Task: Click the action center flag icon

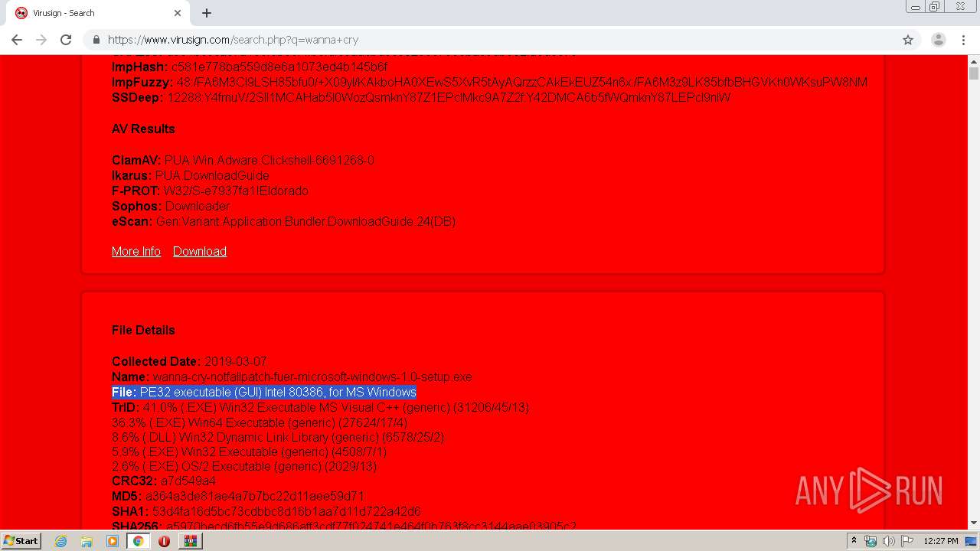Action: (x=907, y=541)
